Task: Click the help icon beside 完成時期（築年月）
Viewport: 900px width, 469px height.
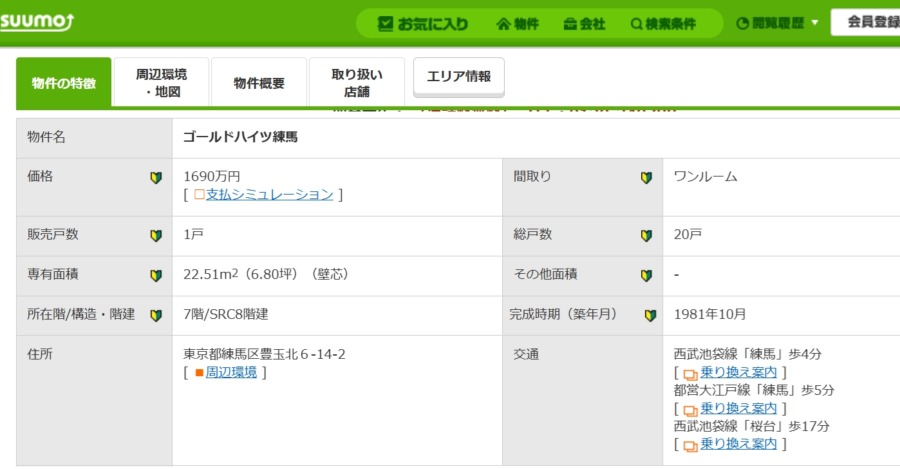Action: (x=650, y=315)
